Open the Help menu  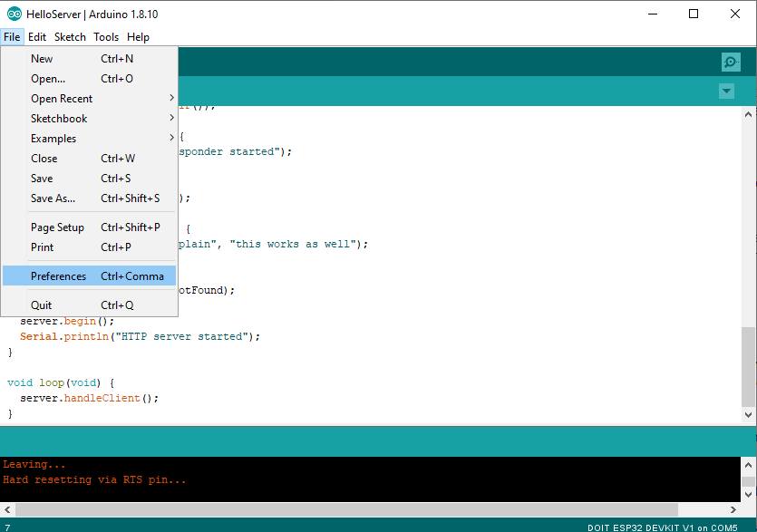click(x=138, y=37)
